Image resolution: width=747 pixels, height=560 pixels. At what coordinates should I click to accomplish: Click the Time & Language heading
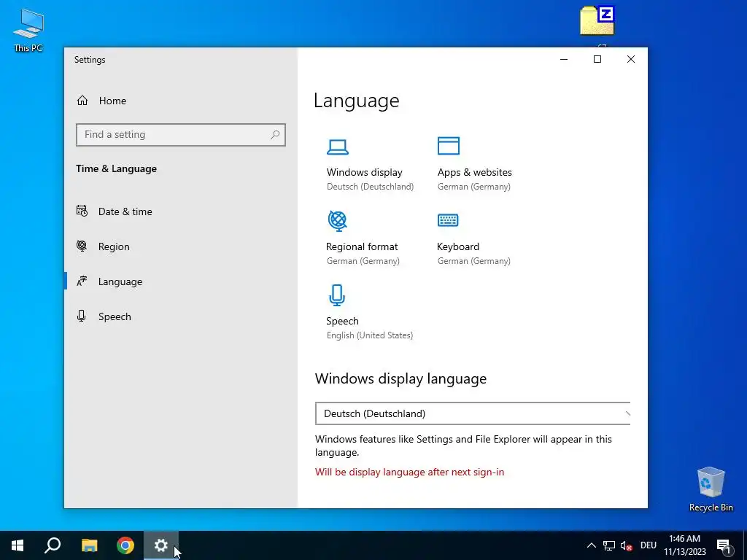point(116,168)
